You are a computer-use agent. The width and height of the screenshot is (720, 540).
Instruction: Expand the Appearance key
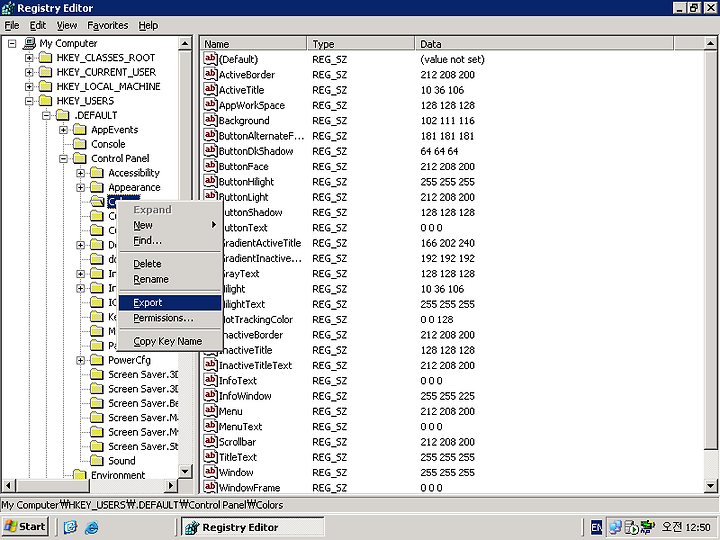click(80, 187)
